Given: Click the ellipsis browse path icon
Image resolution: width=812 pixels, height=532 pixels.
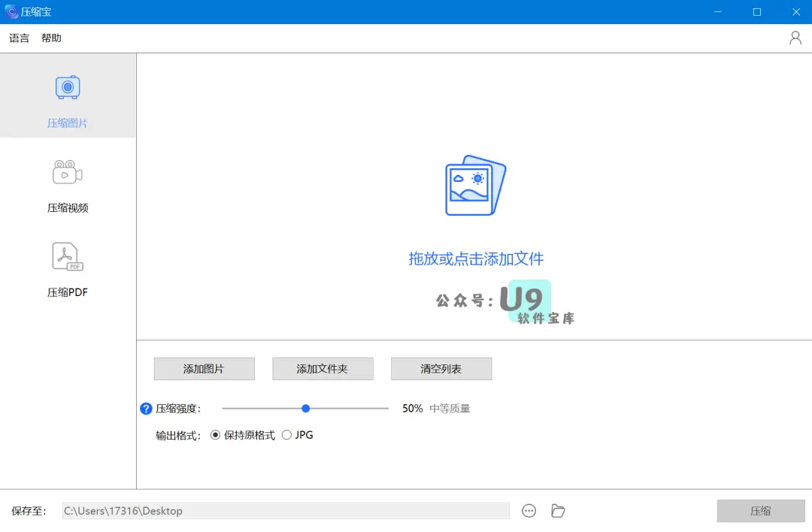Looking at the screenshot, I should (x=529, y=511).
